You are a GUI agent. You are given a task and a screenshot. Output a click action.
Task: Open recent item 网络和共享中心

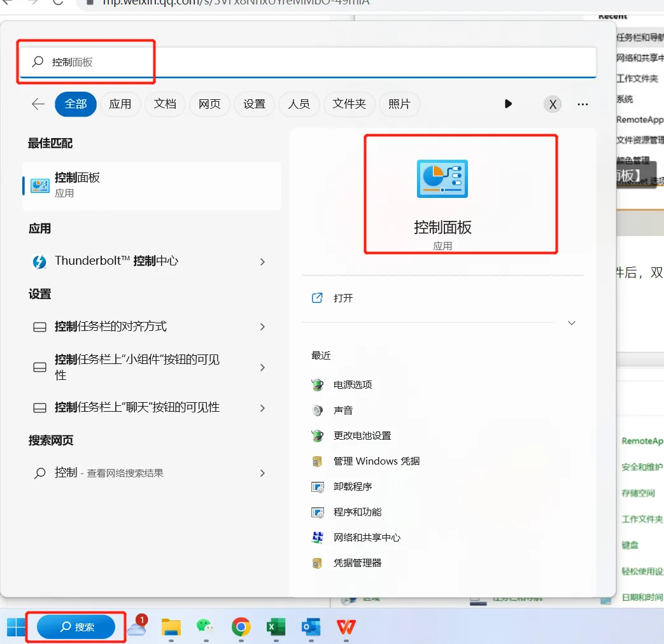point(367,537)
